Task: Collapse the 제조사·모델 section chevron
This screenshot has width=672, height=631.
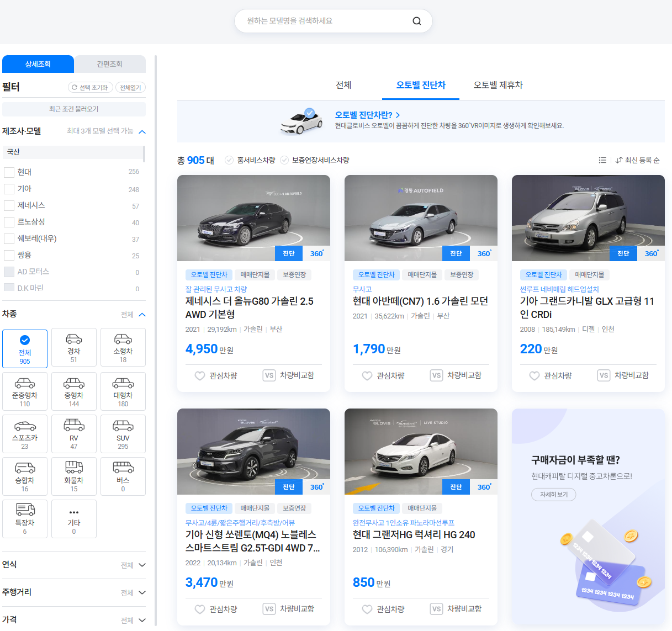Action: [142, 131]
